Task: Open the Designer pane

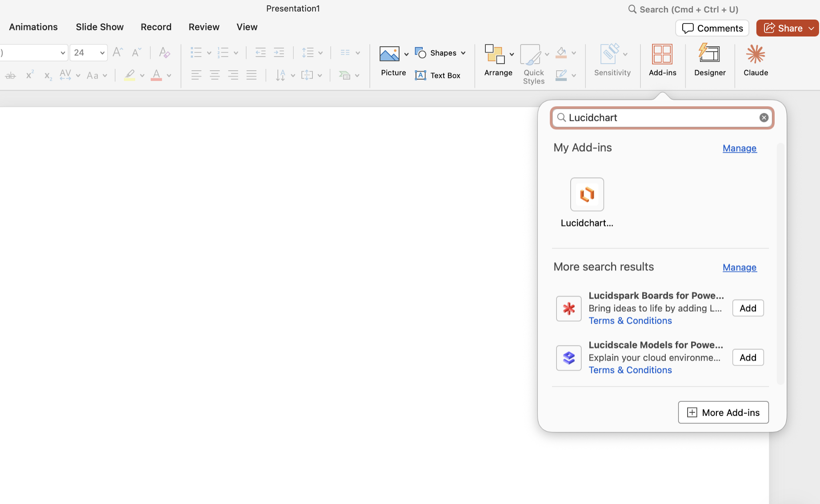Action: pyautogui.click(x=710, y=60)
